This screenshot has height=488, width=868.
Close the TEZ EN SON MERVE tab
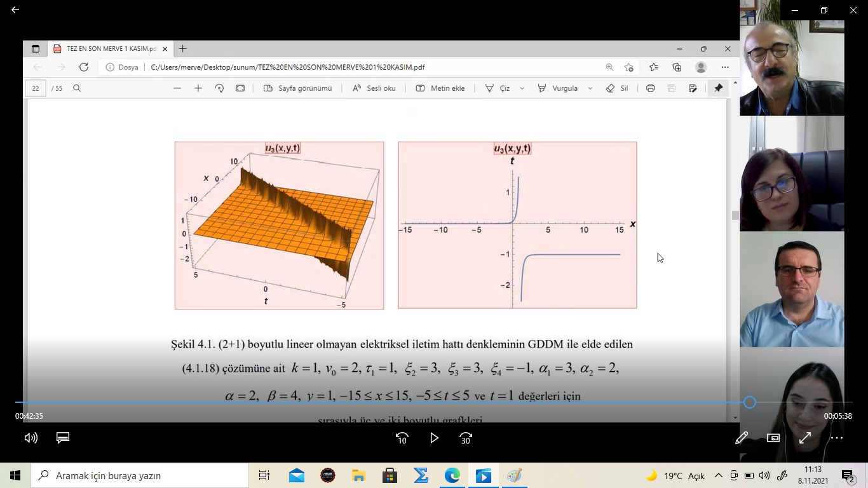[165, 49]
